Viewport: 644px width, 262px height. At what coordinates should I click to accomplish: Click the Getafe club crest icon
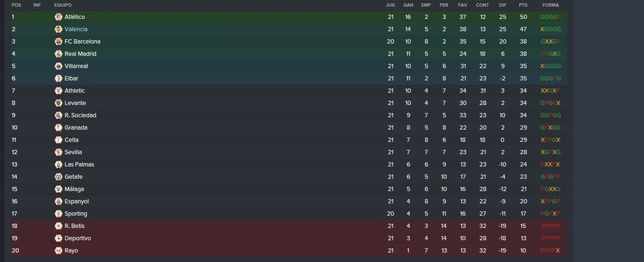coord(58,177)
